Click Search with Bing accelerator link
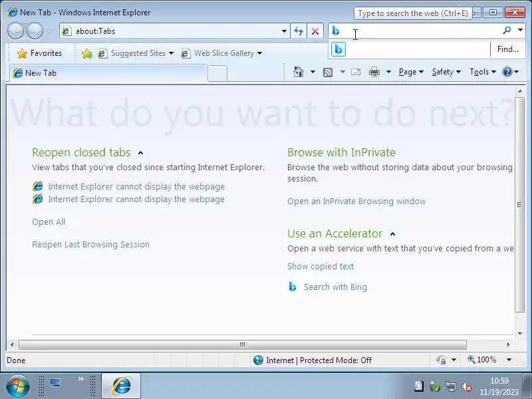 pyautogui.click(x=335, y=287)
